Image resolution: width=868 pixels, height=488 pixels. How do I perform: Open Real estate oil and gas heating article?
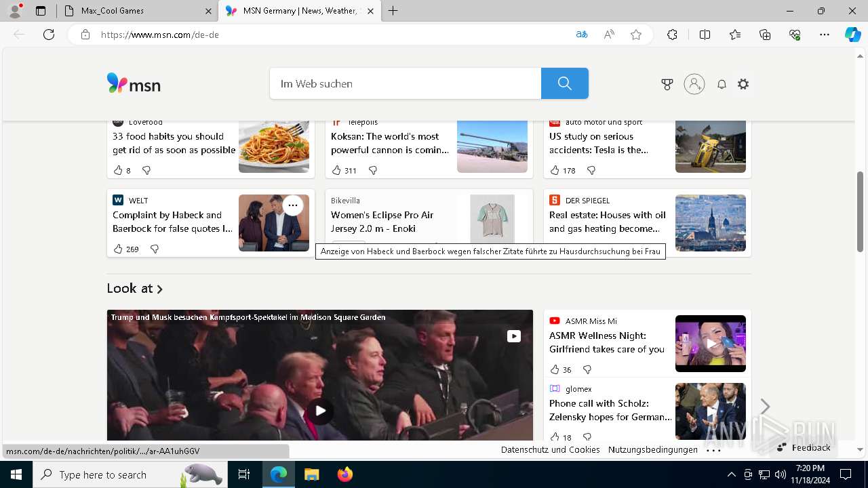(608, 222)
